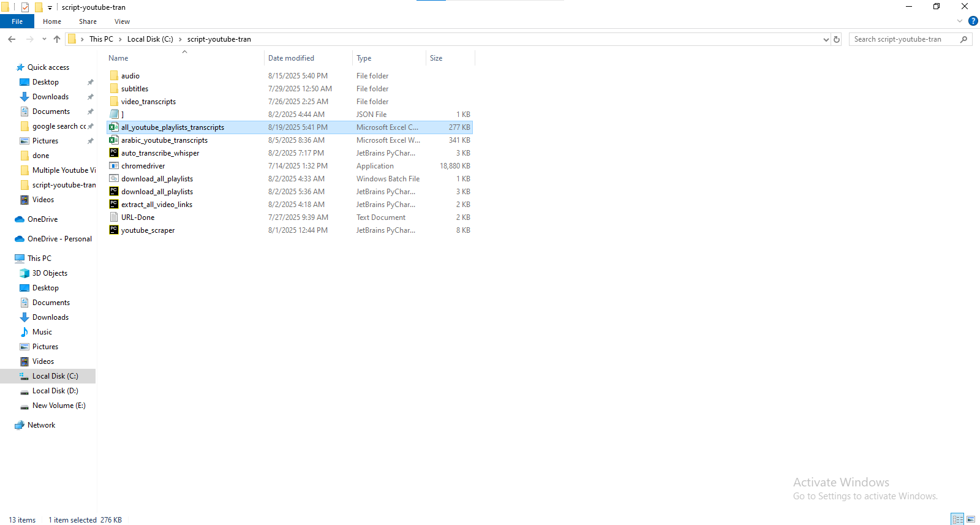
Task: Expand the ribbon using the chevron
Action: [x=960, y=21]
